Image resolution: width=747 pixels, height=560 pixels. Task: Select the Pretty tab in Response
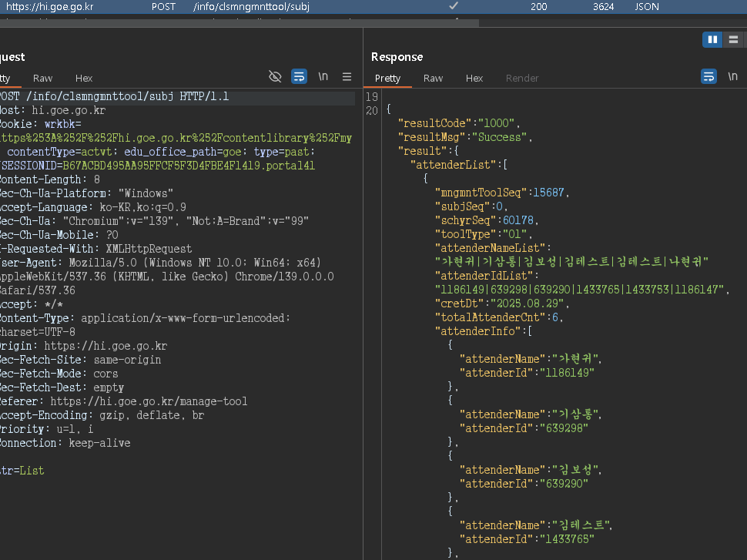388,78
